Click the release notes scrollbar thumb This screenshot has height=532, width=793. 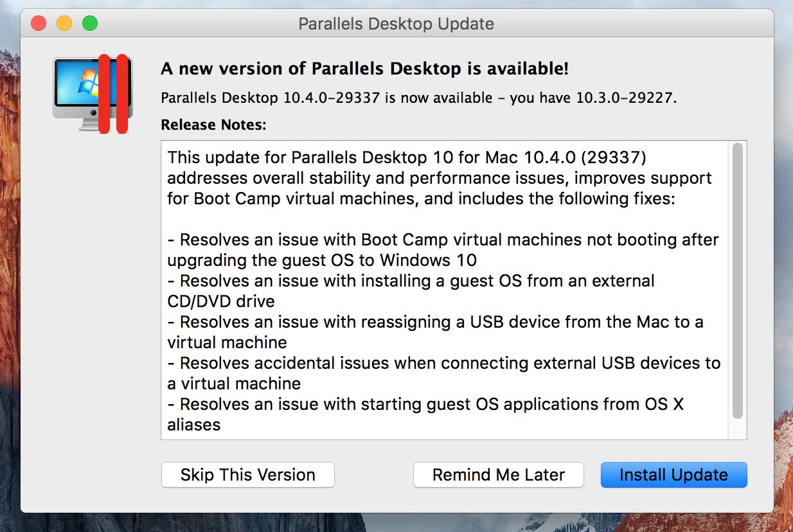[737, 281]
